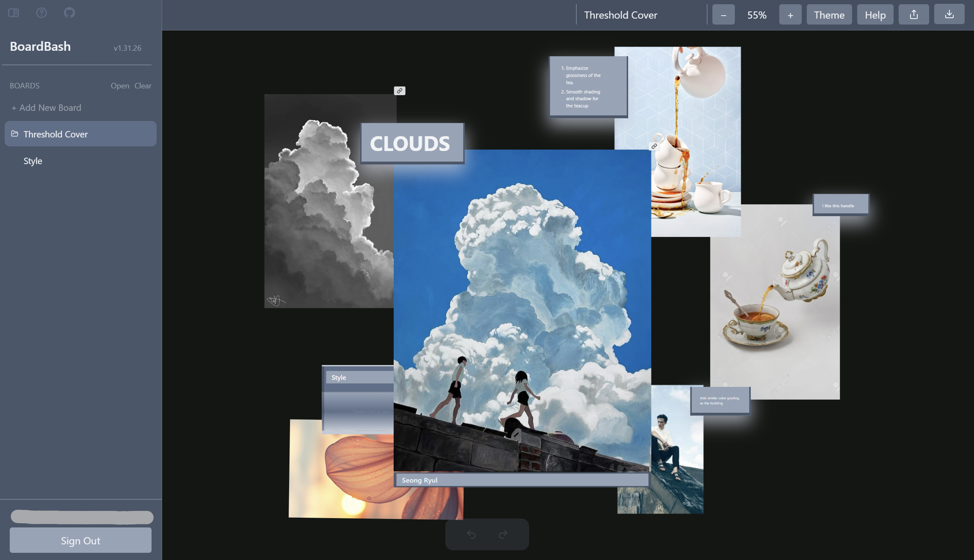This screenshot has height=560, width=974.
Task: Click Open under Boards
Action: 120,85
